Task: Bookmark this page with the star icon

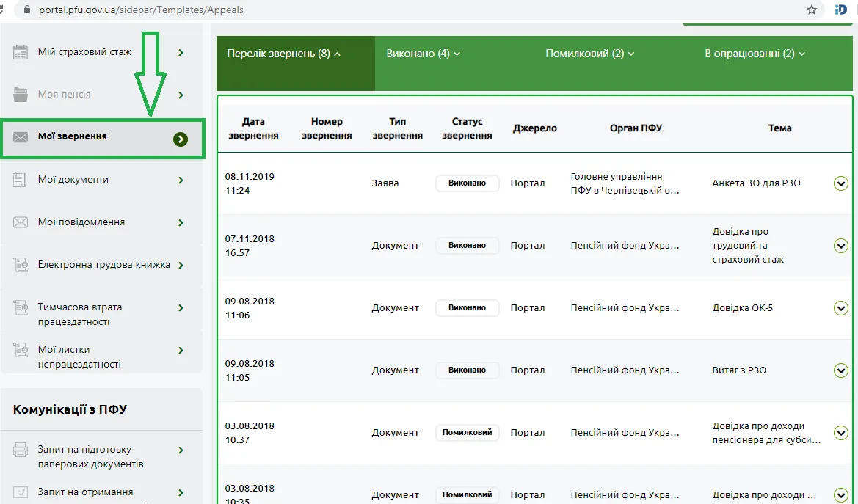Action: tap(812, 10)
